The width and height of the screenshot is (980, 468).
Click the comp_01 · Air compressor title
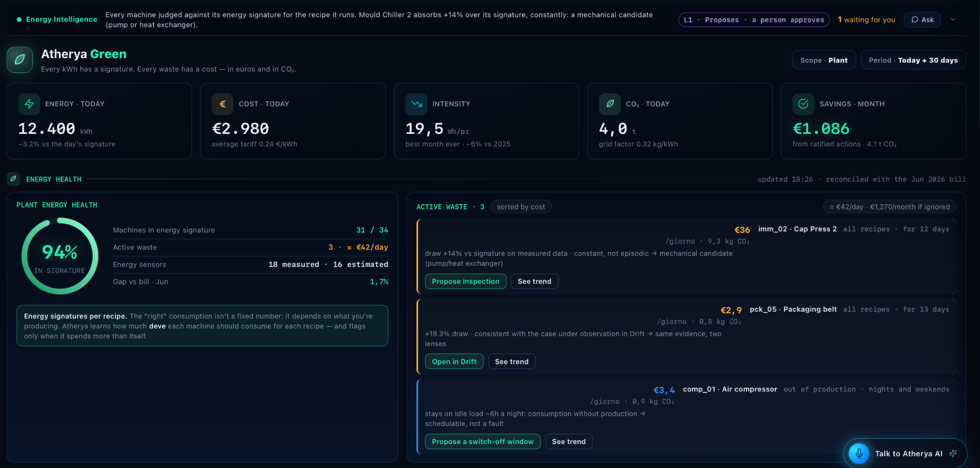pos(730,389)
